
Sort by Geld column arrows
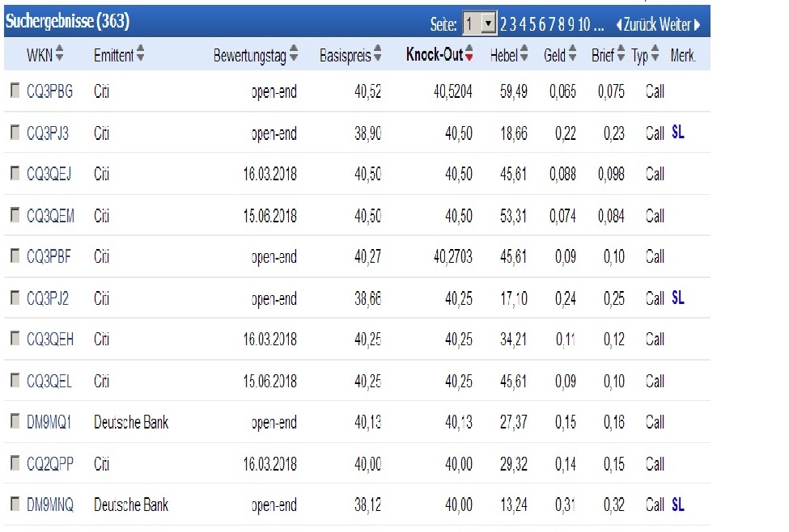573,55
